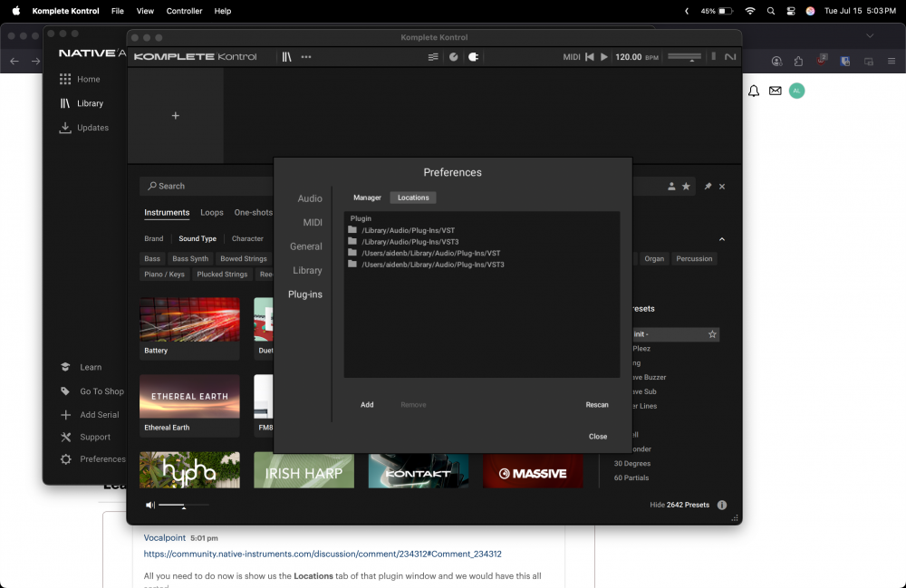
Task: Select /Library/Audio/Plug-Ins/VST location row
Action: coord(482,230)
